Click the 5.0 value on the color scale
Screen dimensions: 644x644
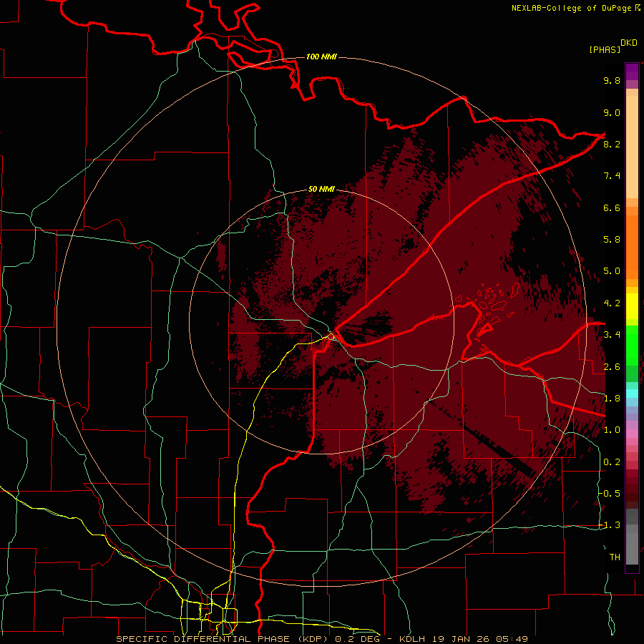tap(612, 271)
